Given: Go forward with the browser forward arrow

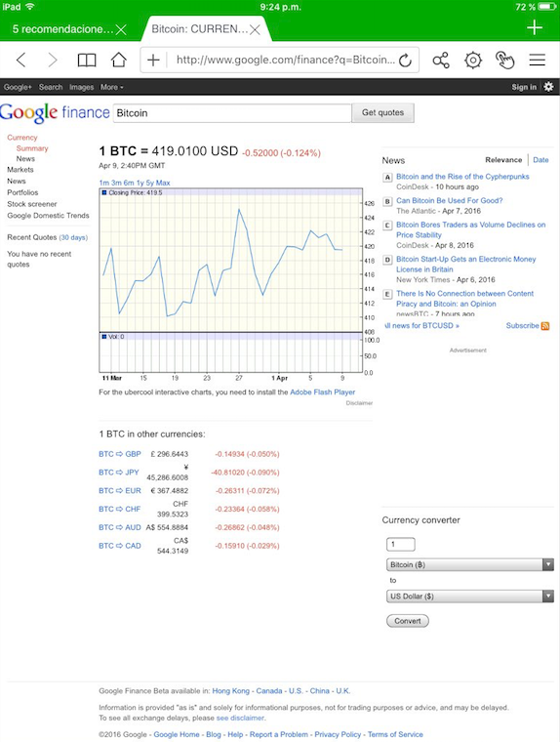Looking at the screenshot, I should pos(53,61).
